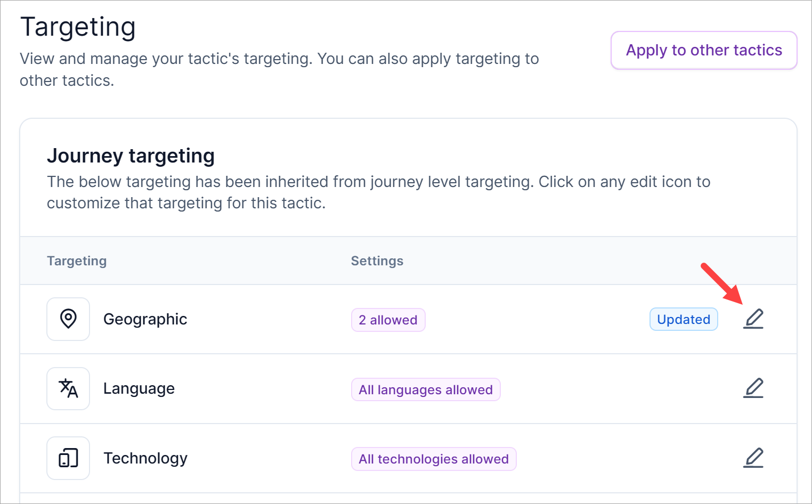Viewport: 812px width, 504px height.
Task: Click the journey targeting description text
Action: click(x=378, y=192)
